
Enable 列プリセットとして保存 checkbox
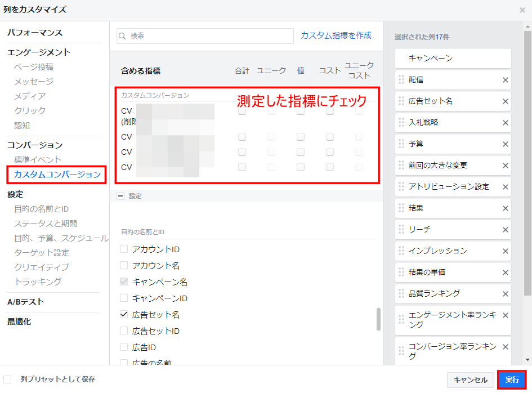[8, 379]
